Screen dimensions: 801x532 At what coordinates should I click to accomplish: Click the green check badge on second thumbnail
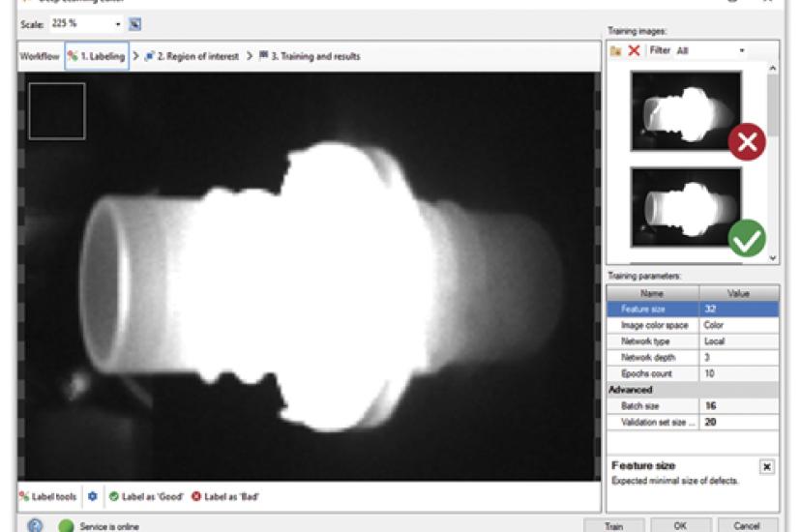pos(747,238)
